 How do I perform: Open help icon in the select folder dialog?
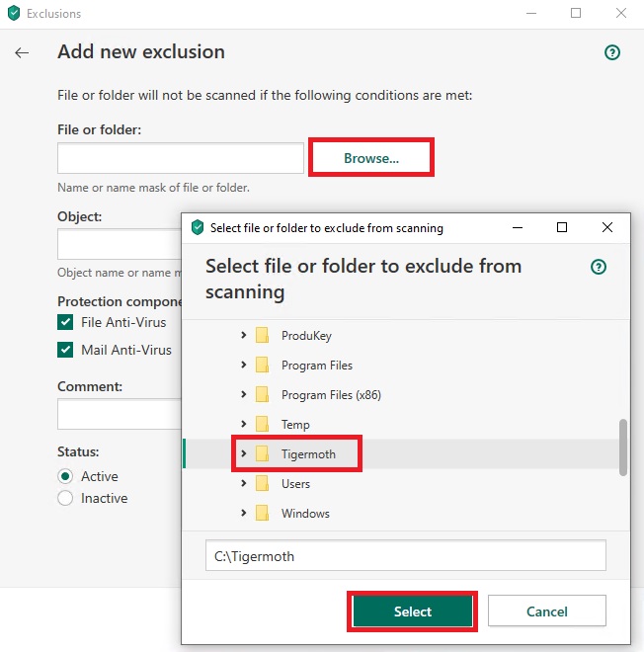pos(599,267)
